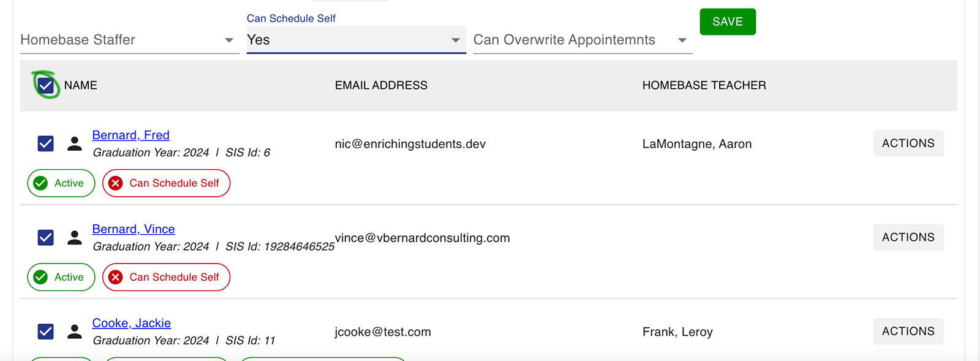Viewport: 980px width, 361px height.
Task: Click the person icon beside Bernard, Fred
Action: (75, 143)
